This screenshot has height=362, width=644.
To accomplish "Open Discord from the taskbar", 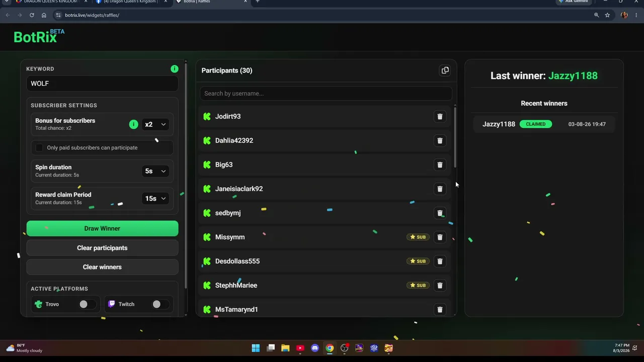I will coord(315,348).
